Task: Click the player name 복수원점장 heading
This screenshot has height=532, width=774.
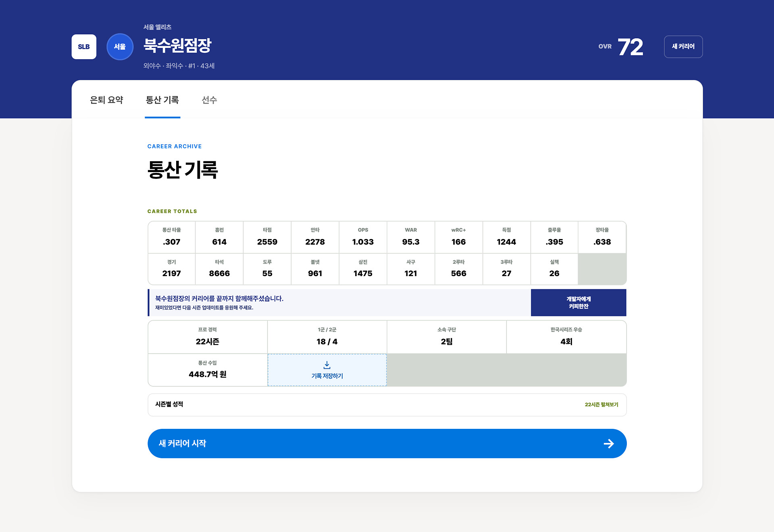Action: coord(177,45)
